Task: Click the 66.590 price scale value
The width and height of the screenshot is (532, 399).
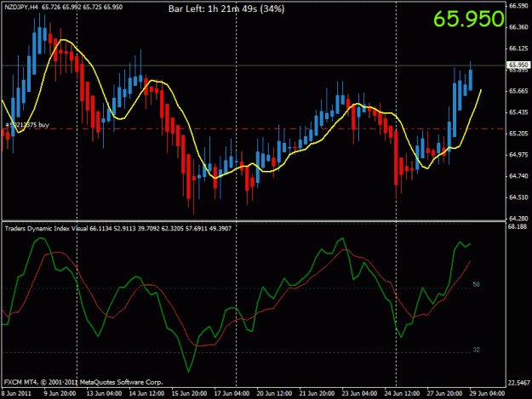Action: [x=518, y=6]
